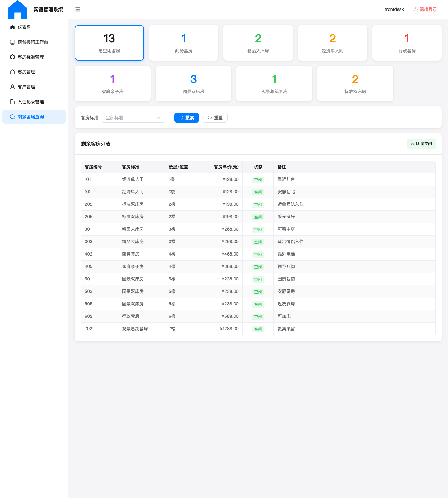The width and height of the screenshot is (448, 498).
Task: Click the monitor icon for 前台接待工作台
Action: click(12, 42)
